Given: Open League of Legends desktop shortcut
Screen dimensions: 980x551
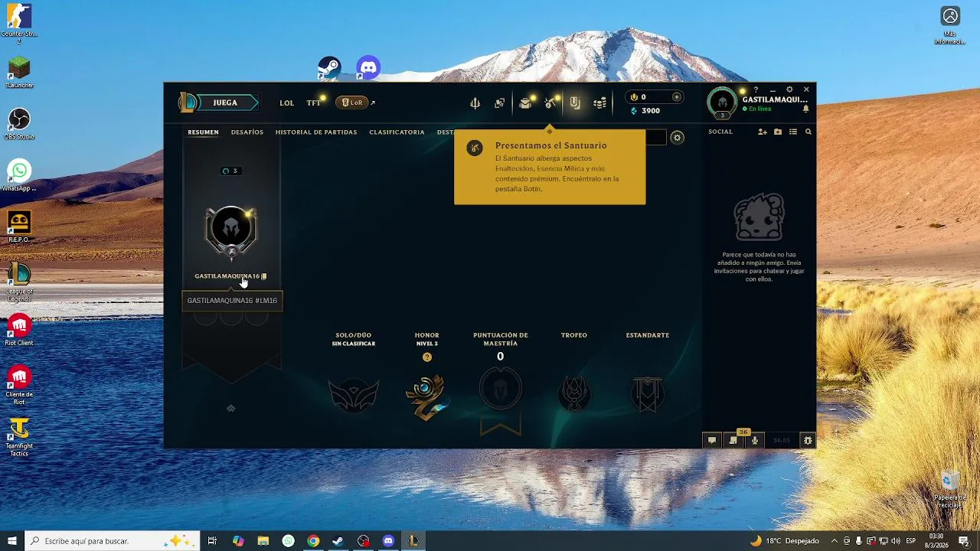Looking at the screenshot, I should pyautogui.click(x=19, y=282).
